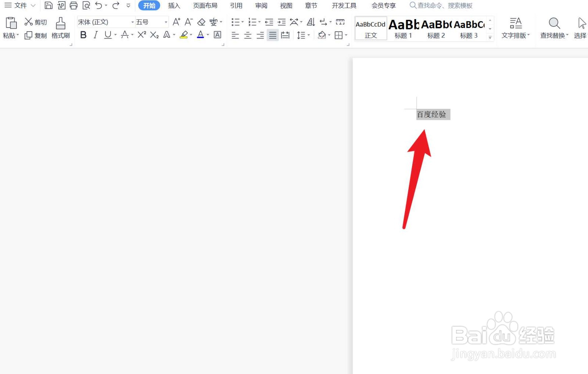
Task: Expand underline style dropdown arrow
Action: [x=115, y=35]
